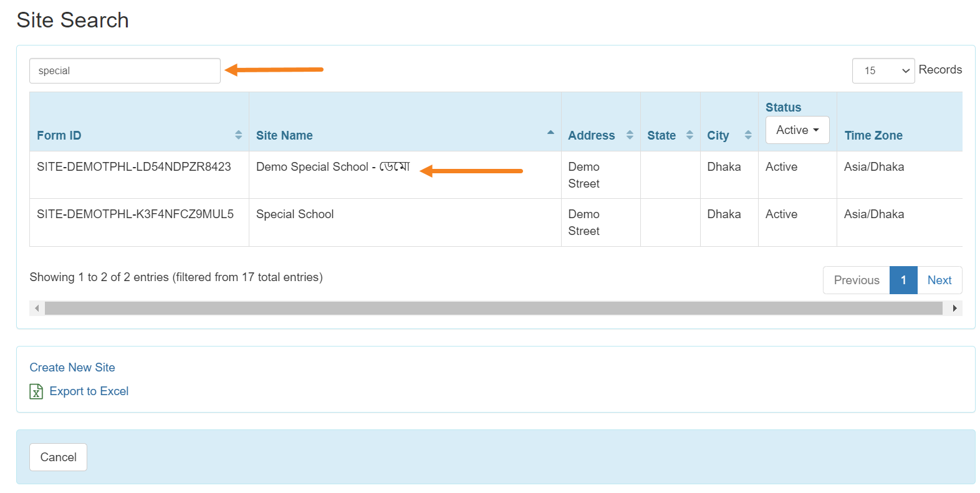Viewport: 980px width, 493px height.
Task: Click the horizontal scrollbar track
Action: tap(492, 309)
